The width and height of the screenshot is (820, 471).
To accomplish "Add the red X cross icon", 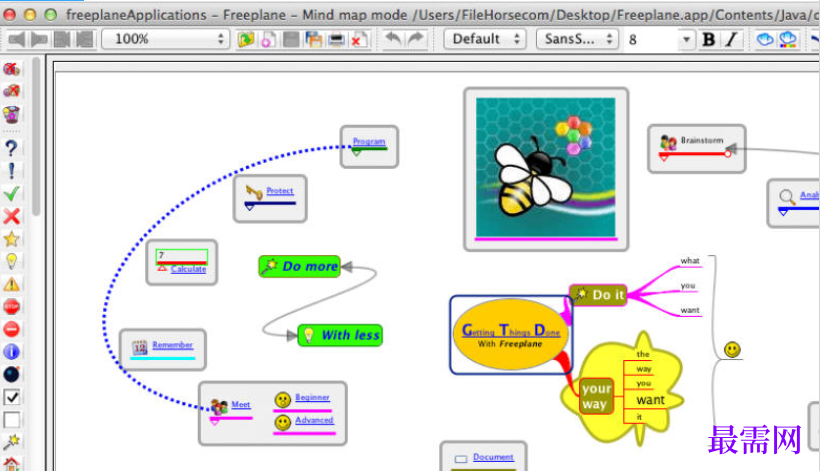I will point(12,216).
